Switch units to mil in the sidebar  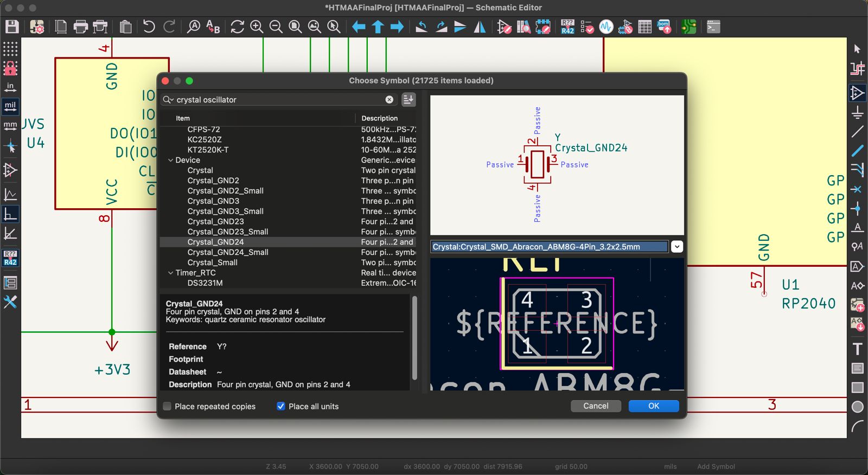[10, 106]
